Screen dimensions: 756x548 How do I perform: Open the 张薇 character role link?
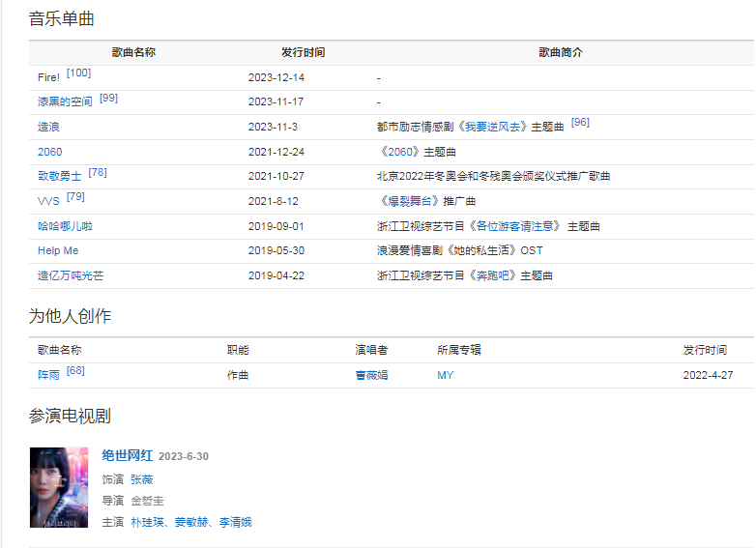pyautogui.click(x=141, y=479)
